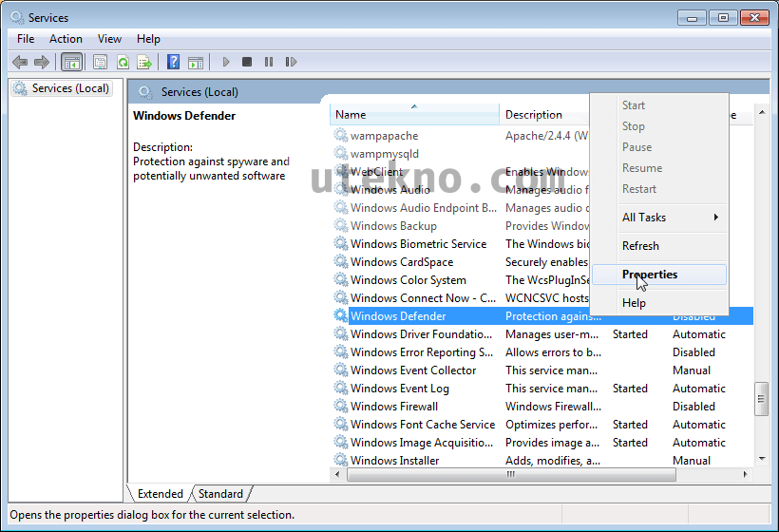Click the Start Service play icon

coord(226,62)
